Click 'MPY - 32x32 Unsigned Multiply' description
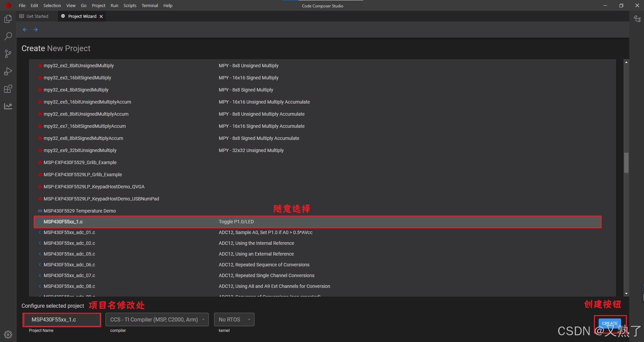 (x=251, y=150)
